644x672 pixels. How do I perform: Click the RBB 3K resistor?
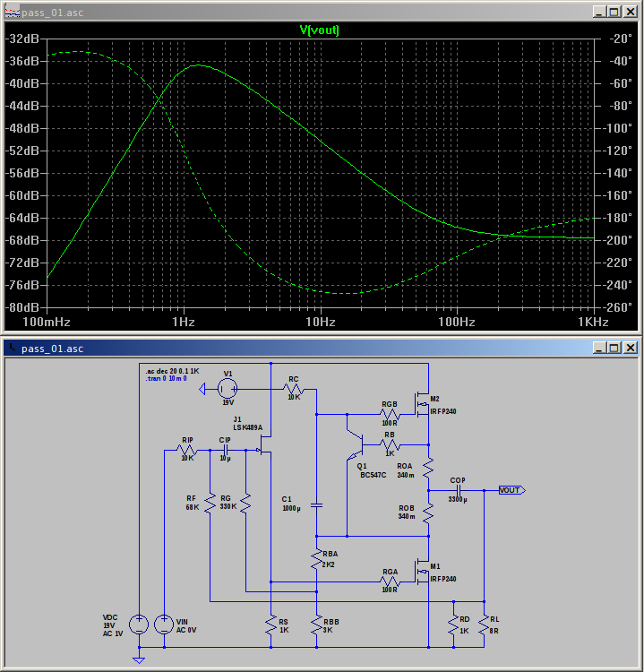click(x=316, y=625)
